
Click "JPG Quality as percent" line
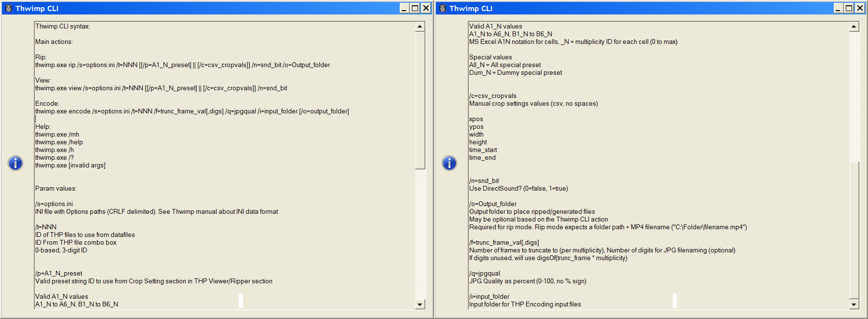(528, 281)
